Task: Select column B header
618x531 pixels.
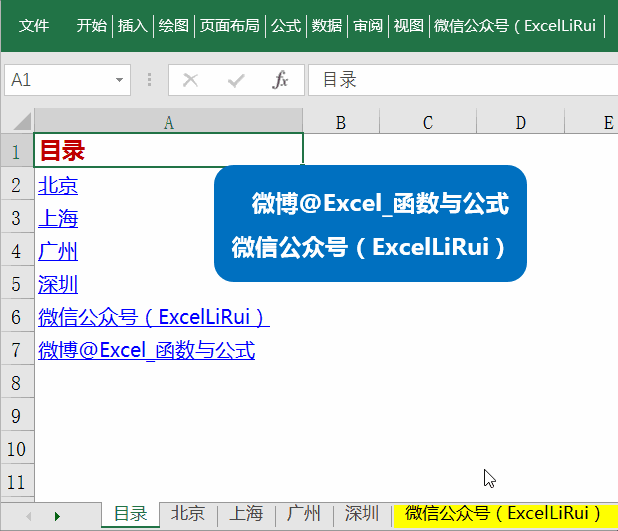Action: click(x=341, y=122)
